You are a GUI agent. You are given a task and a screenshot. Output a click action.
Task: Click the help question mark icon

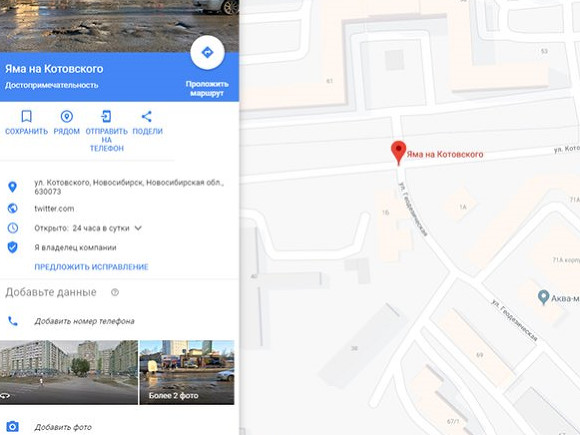point(115,292)
